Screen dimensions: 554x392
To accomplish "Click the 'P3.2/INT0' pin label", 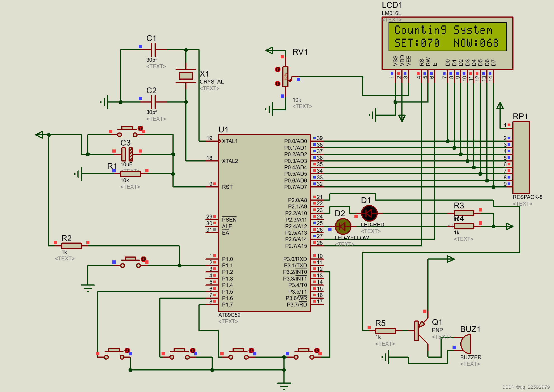I will [x=295, y=272].
